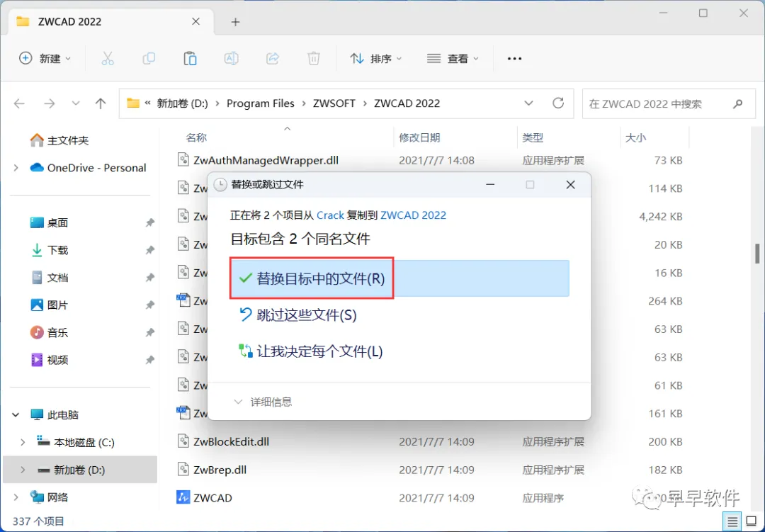Open the 查看 view dropdown
765x532 pixels.
click(x=453, y=59)
